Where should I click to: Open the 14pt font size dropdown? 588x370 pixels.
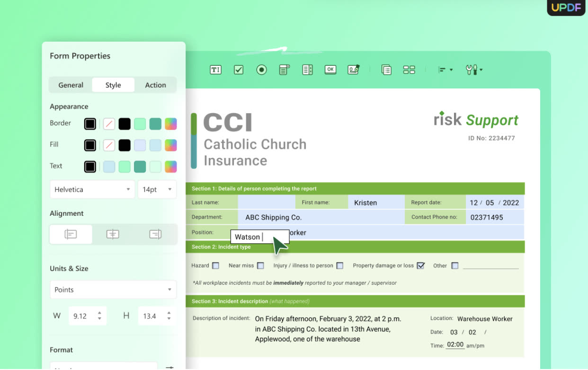click(x=157, y=190)
